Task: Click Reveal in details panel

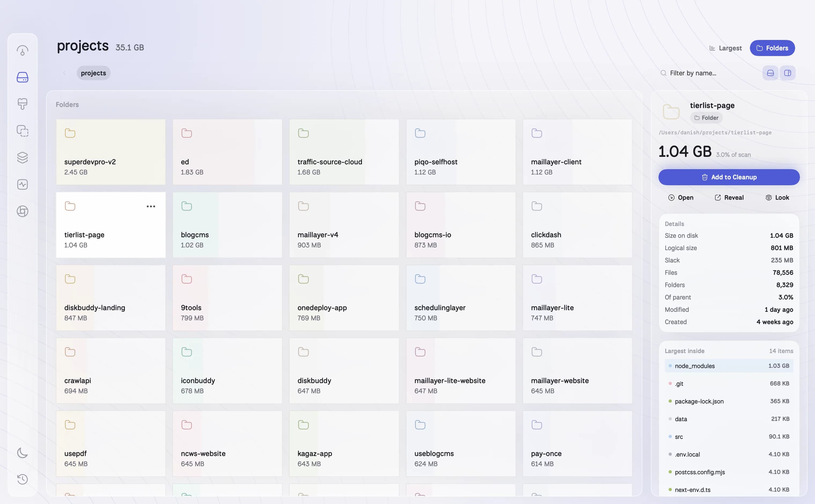Action: (x=729, y=198)
